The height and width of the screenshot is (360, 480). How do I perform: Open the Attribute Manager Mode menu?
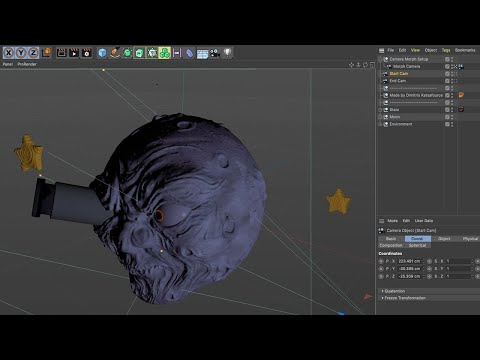392,221
